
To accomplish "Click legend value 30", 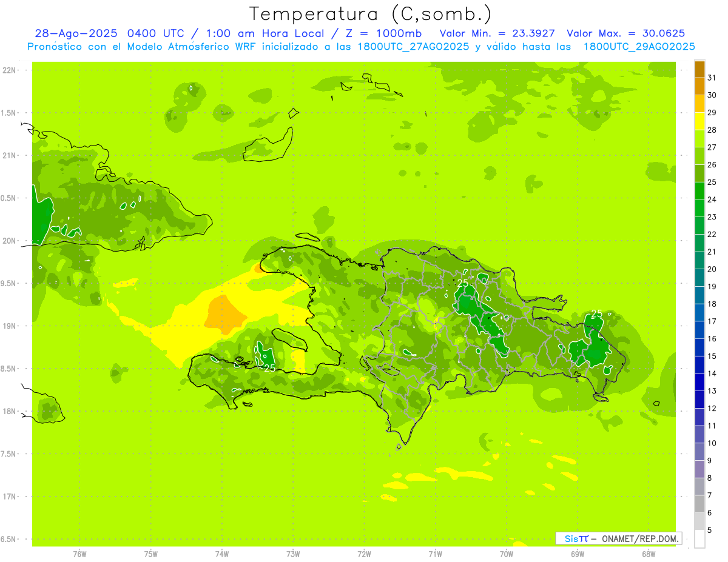I will [x=712, y=95].
